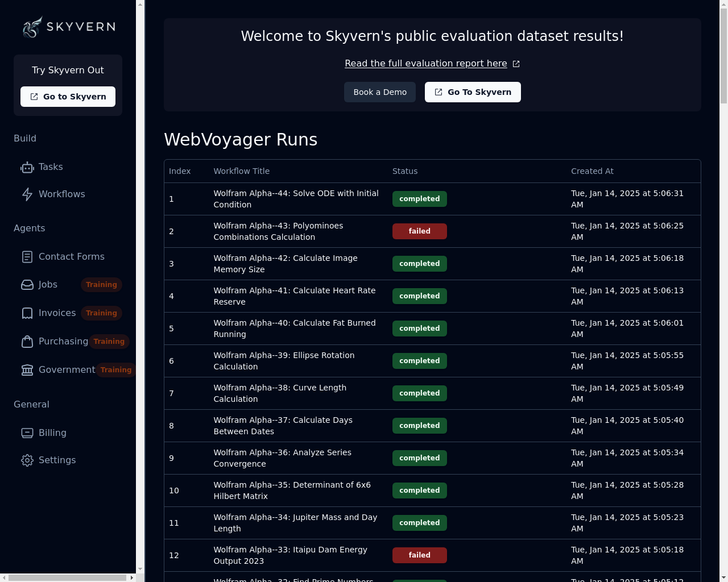Click the main page vertical scrollbar thumb

coord(723,56)
